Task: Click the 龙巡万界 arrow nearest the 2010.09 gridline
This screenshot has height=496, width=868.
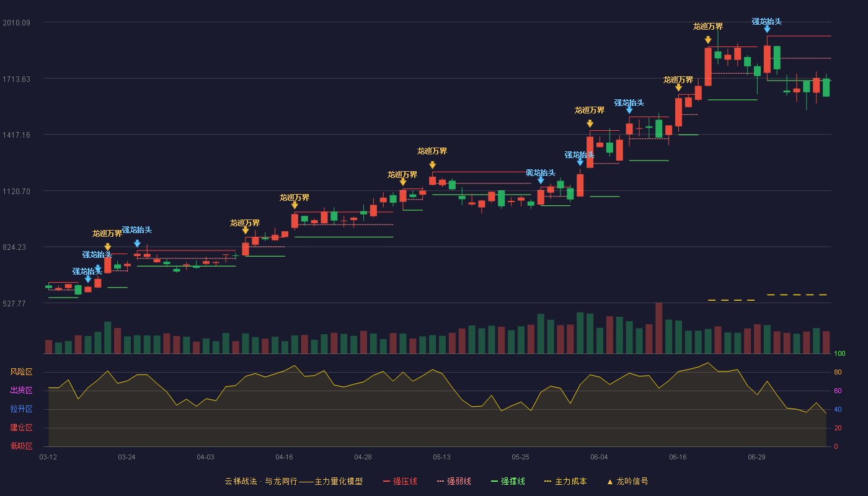Action: coord(708,40)
